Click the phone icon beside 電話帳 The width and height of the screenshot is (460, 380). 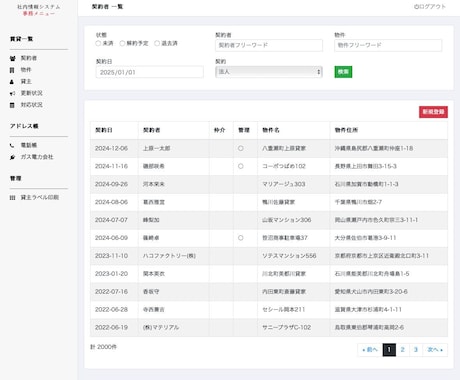[12, 145]
